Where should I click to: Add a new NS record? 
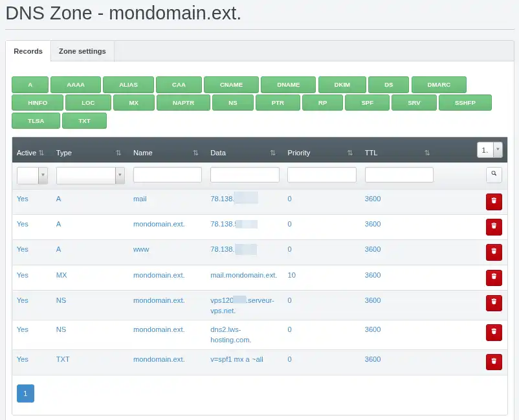click(233, 103)
